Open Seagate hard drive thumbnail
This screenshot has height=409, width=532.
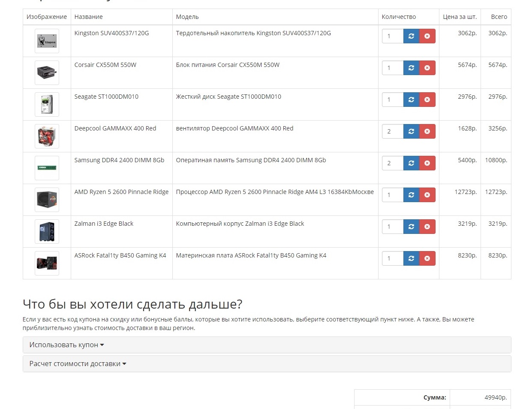[x=47, y=105]
